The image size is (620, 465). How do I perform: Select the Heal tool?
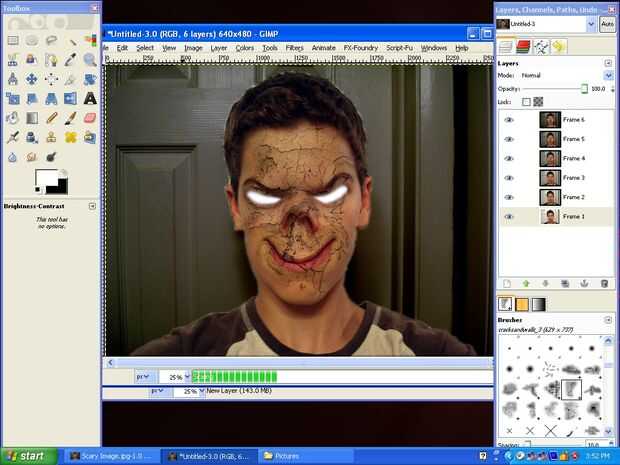click(71, 137)
